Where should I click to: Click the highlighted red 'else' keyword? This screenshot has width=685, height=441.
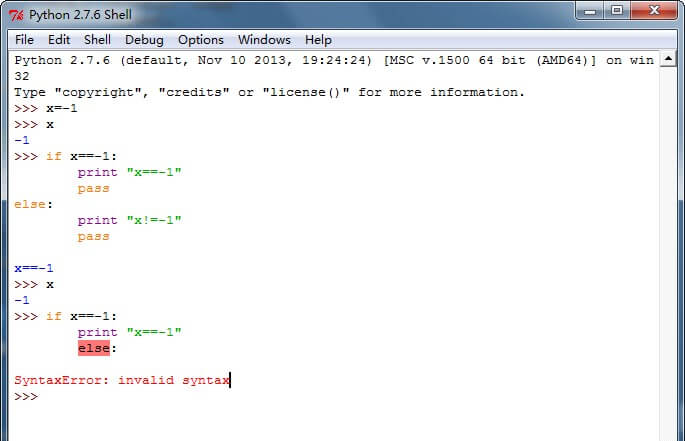94,348
